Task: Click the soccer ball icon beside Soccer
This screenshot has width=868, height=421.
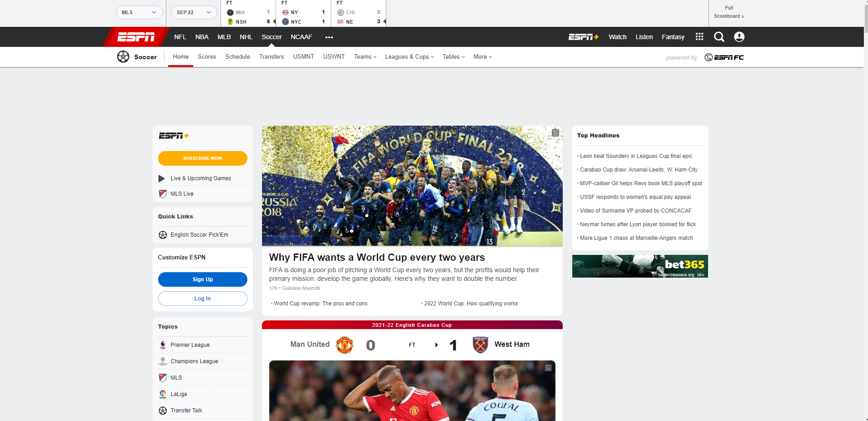Action: [x=123, y=56]
